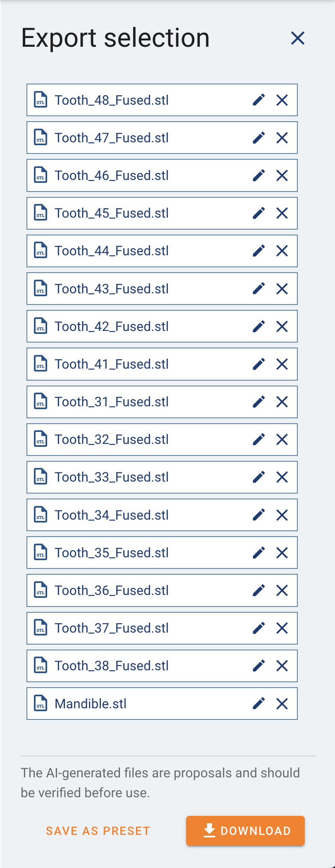This screenshot has height=868, width=335.
Task: Rename Tooth_34_Fused.stl via the pencil icon
Action: (x=259, y=515)
